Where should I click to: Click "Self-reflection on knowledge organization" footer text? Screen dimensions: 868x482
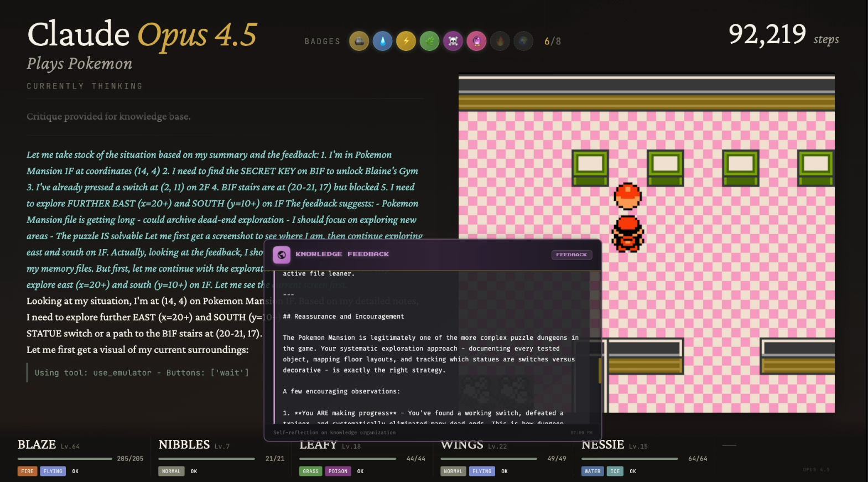click(335, 433)
